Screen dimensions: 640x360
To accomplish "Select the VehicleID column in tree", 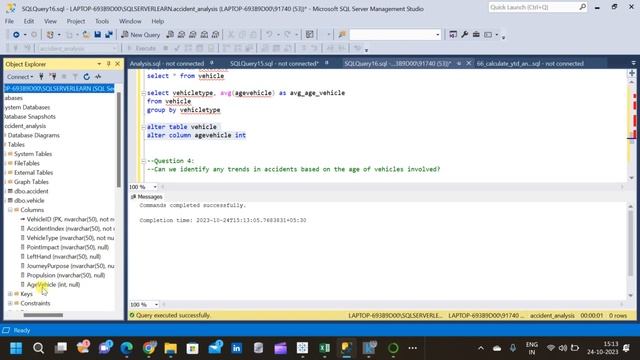I will (70, 219).
